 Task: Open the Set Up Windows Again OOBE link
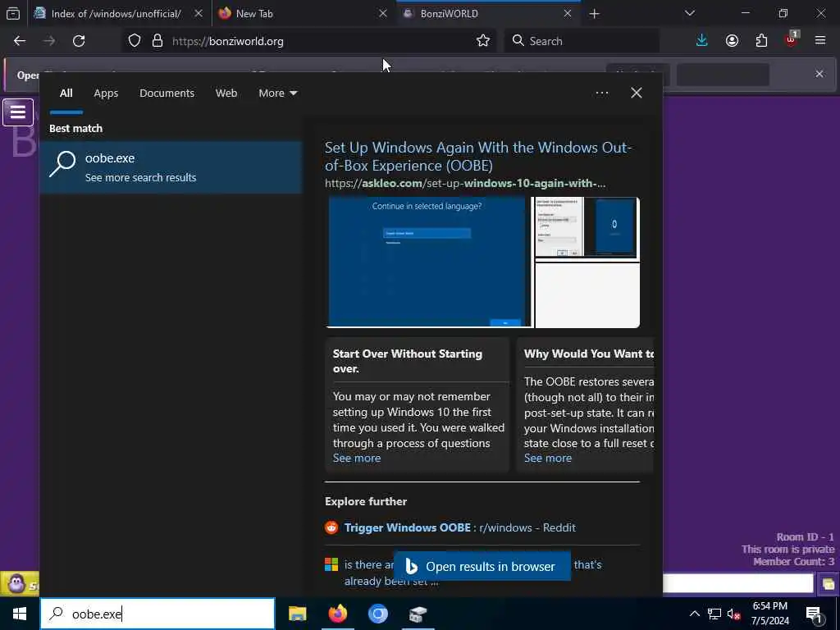478,157
